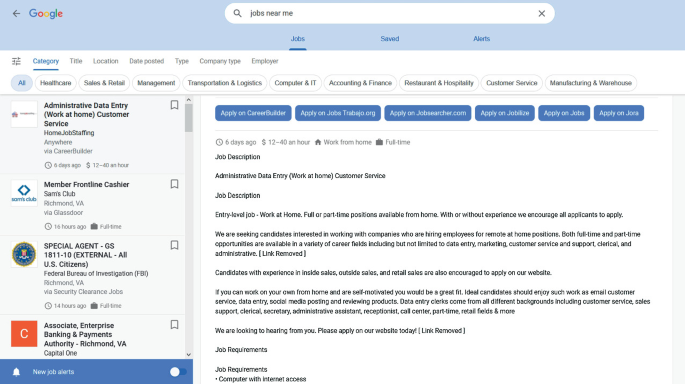Open Administrative Data Entry job listing title
This screenshot has height=384, width=685.
86,114
